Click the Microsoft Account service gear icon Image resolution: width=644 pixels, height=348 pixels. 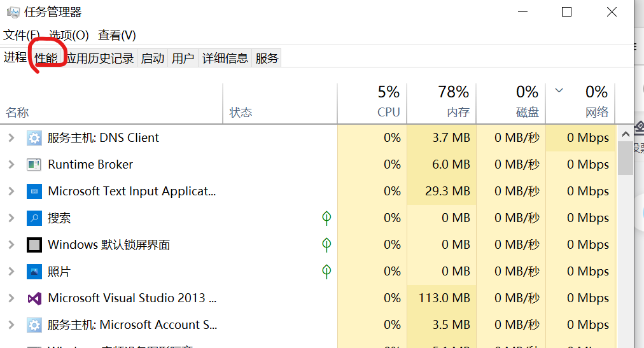34,325
